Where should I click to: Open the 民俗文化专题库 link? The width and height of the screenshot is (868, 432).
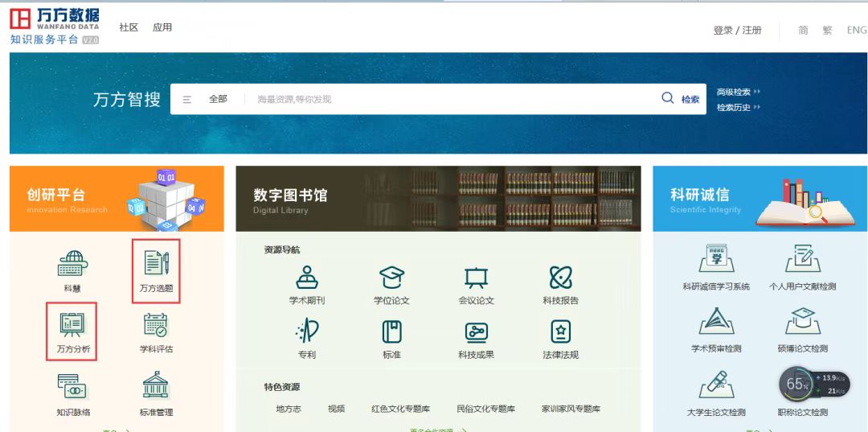(x=486, y=409)
